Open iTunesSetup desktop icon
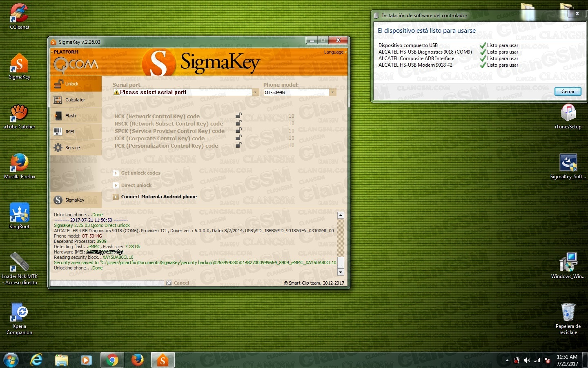This screenshot has width=588, height=368. tap(568, 116)
